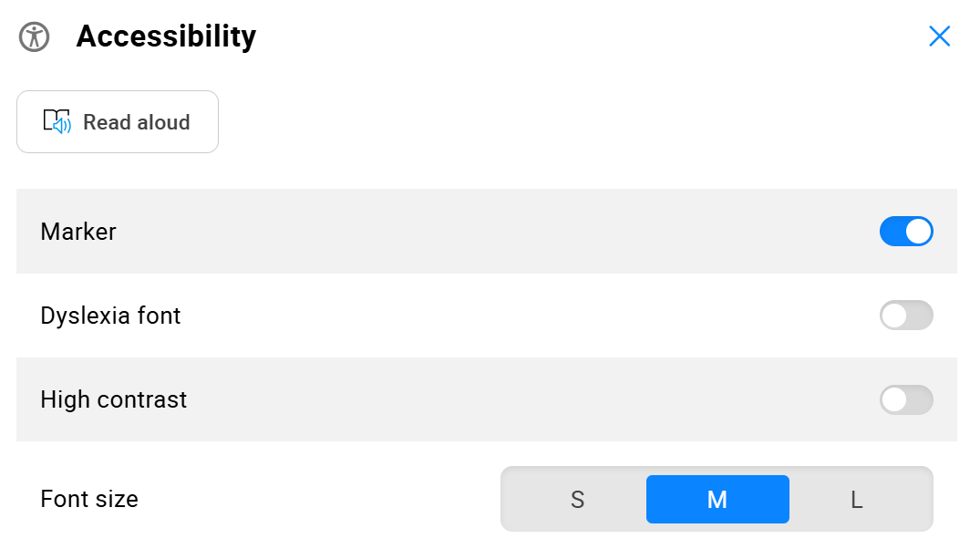The width and height of the screenshot is (980, 549).
Task: Click the Marker label text
Action: pos(78,232)
